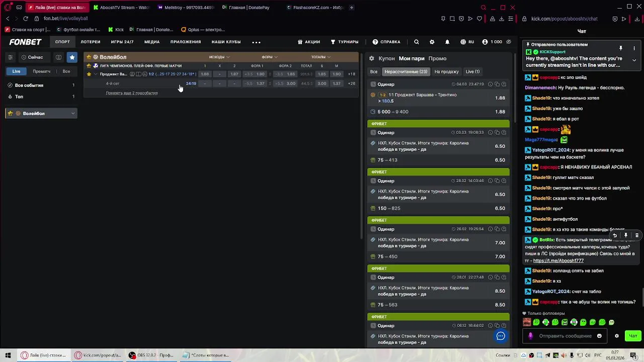Filter bets by На продажу
Image resolution: width=644 pixels, height=362 pixels.
pos(447,72)
